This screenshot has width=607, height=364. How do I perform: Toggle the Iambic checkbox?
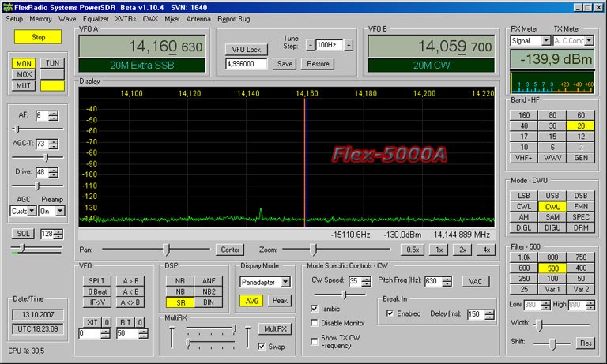[315, 309]
